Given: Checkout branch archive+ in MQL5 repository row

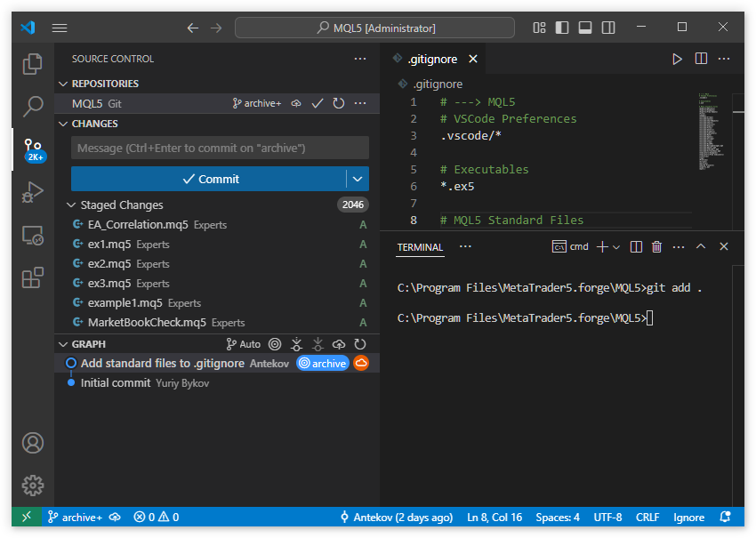Looking at the screenshot, I should coord(256,103).
